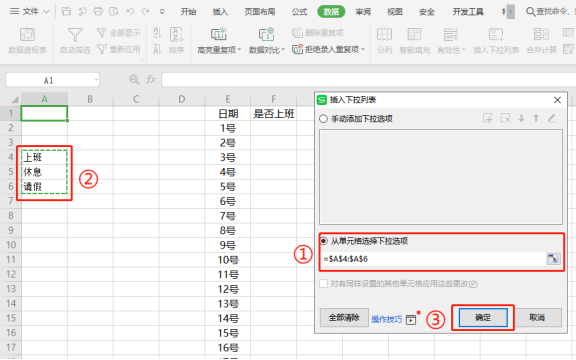The width and height of the screenshot is (576, 360).
Task: Switch to the 页面布局 ribbon tab
Action: pyautogui.click(x=260, y=12)
